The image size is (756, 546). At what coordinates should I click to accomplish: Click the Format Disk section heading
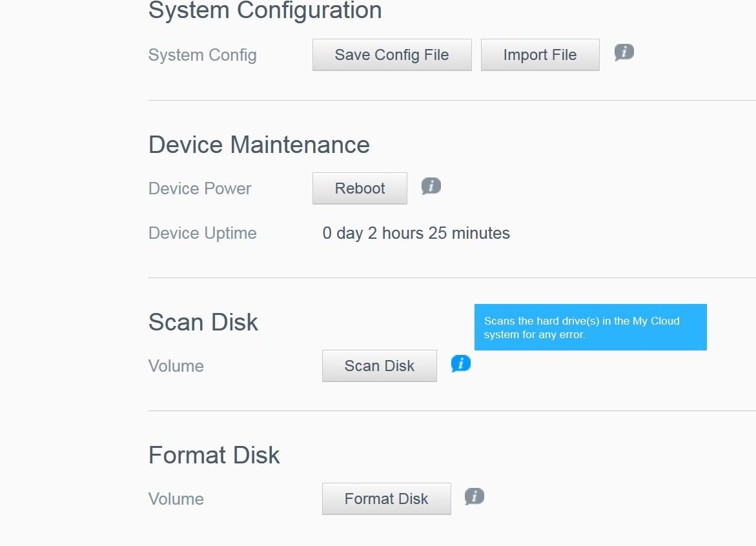click(x=214, y=455)
